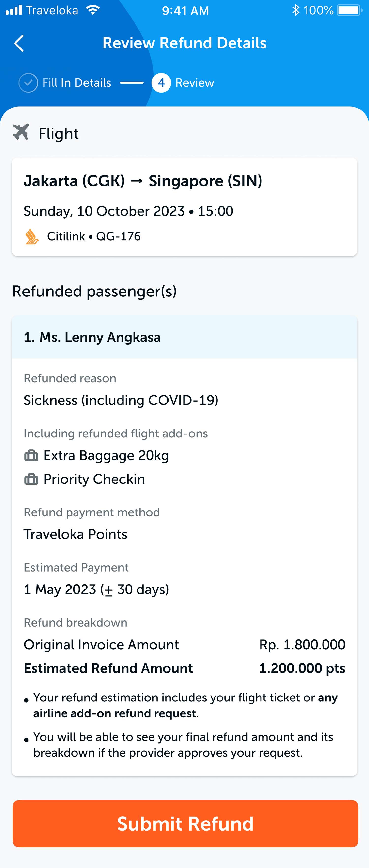Tap the Traveloka Points payment method

click(x=75, y=534)
